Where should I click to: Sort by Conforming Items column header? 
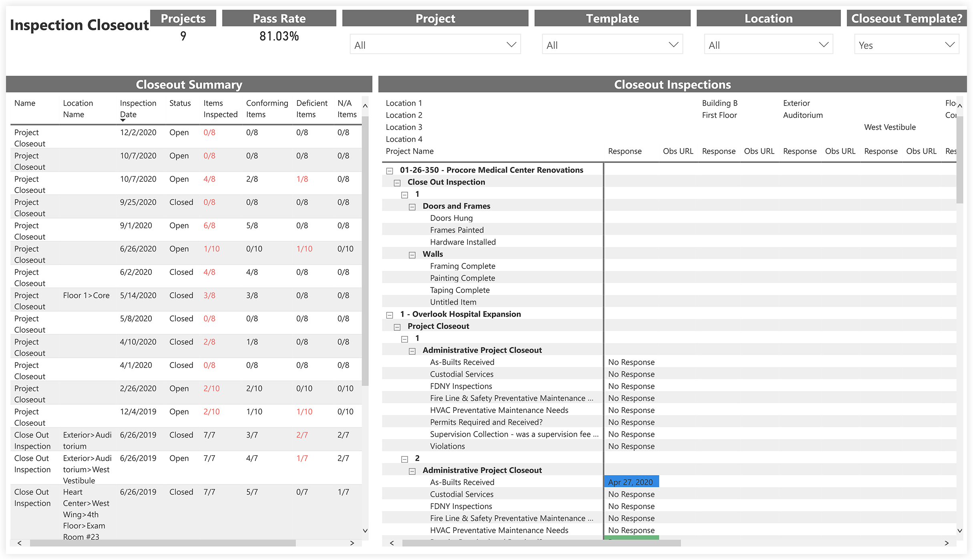[267, 108]
